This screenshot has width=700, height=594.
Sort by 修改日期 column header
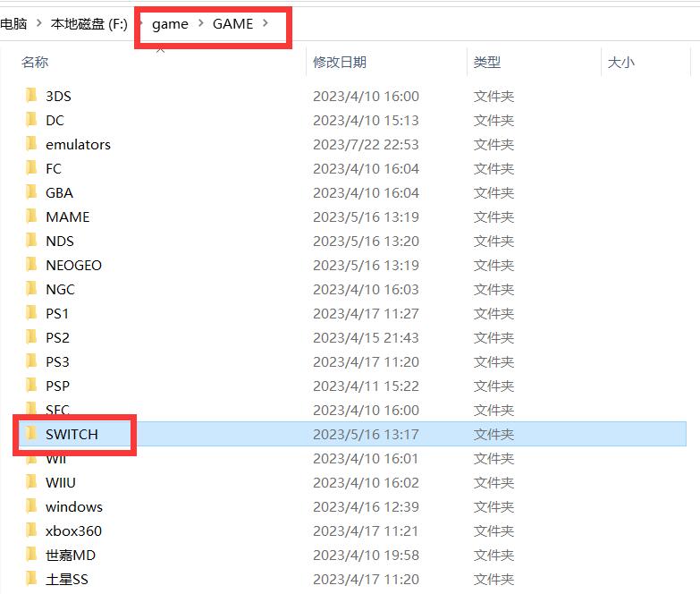(x=340, y=62)
